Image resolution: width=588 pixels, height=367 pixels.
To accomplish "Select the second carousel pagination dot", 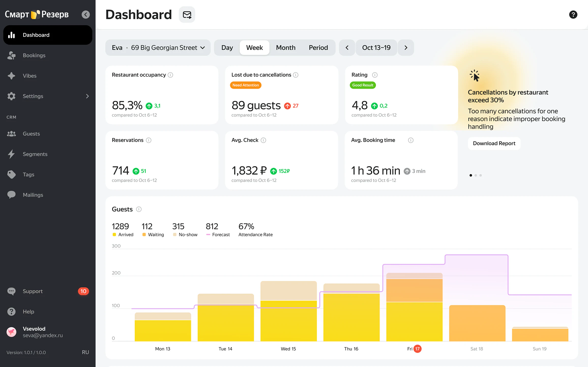I will [476, 175].
